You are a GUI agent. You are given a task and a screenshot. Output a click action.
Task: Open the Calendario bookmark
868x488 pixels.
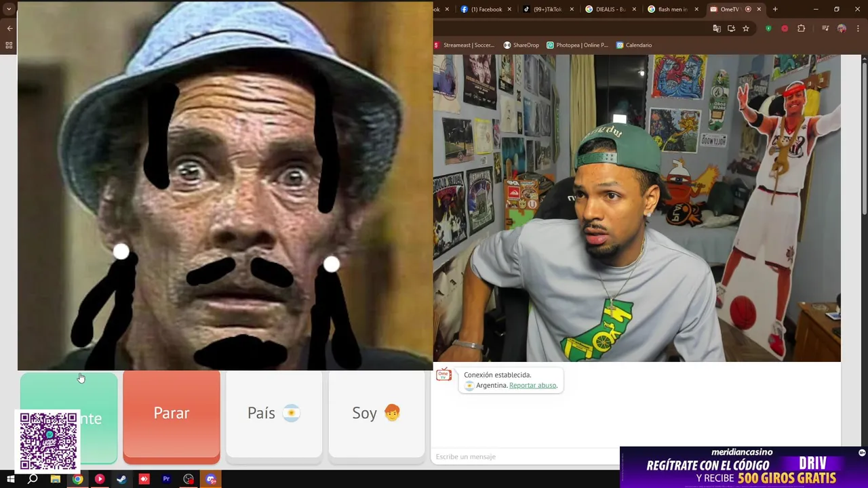coord(634,45)
